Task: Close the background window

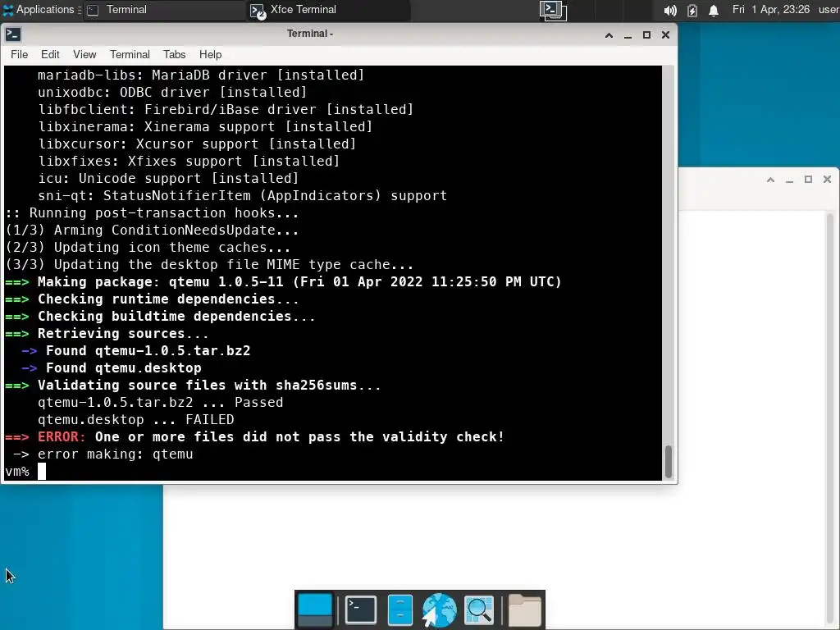Action: click(x=827, y=180)
